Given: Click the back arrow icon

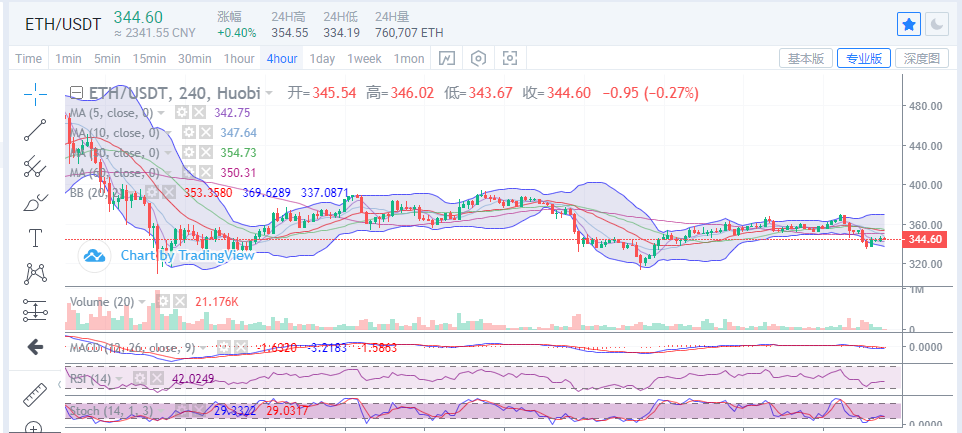Looking at the screenshot, I should [x=35, y=347].
